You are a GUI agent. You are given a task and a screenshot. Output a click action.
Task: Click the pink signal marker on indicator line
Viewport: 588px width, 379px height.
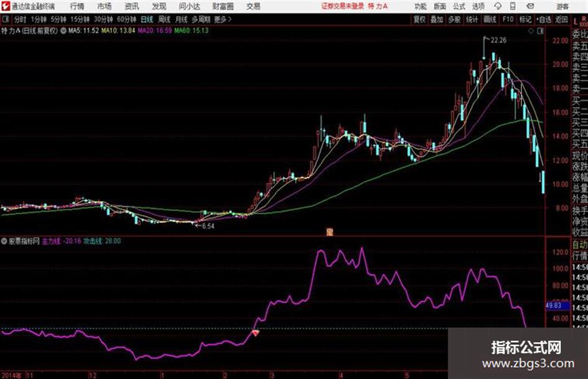255,332
